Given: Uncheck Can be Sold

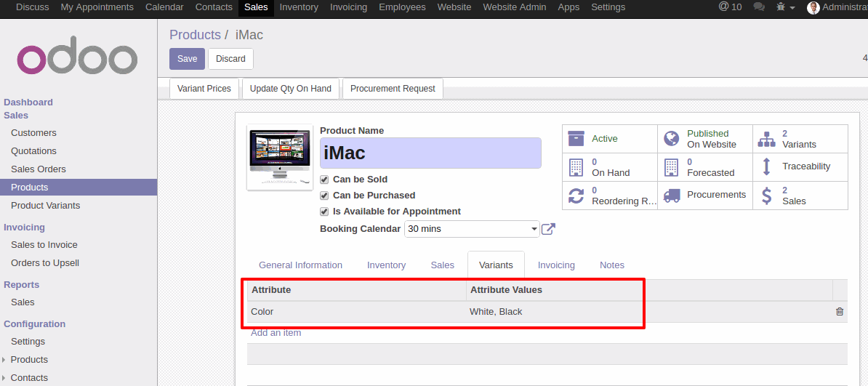Looking at the screenshot, I should (x=325, y=180).
